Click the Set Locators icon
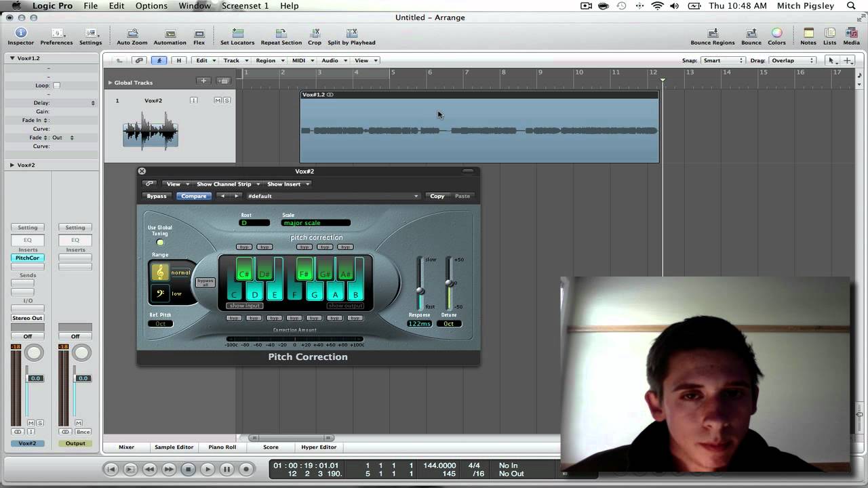Image resolution: width=868 pixels, height=488 pixels. click(237, 37)
